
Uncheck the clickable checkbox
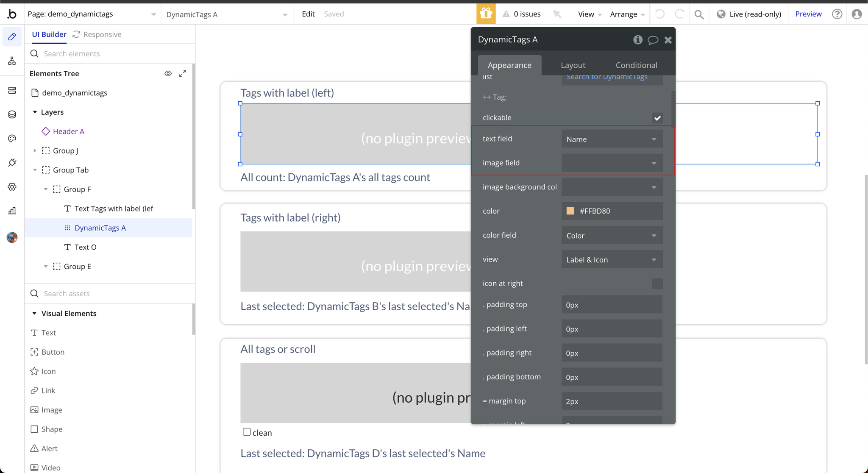tap(657, 118)
